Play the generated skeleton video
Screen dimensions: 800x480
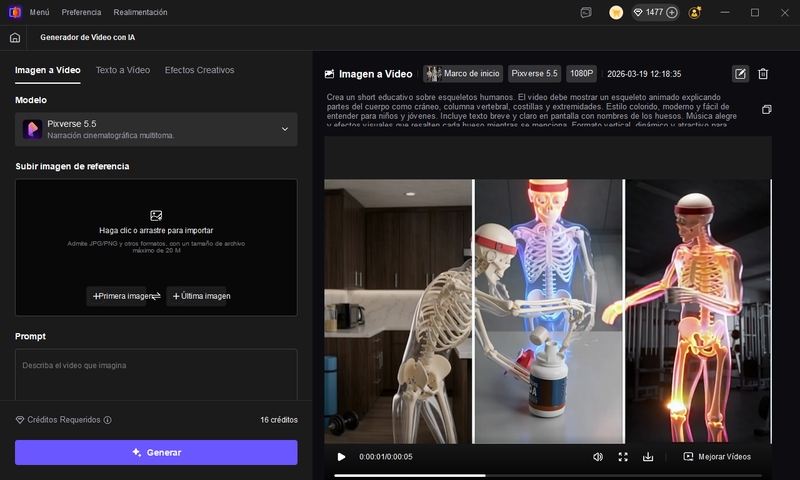[x=341, y=456]
